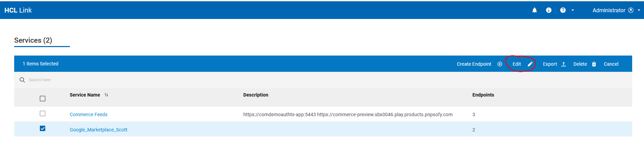Open the help question mark icon

coord(563,10)
